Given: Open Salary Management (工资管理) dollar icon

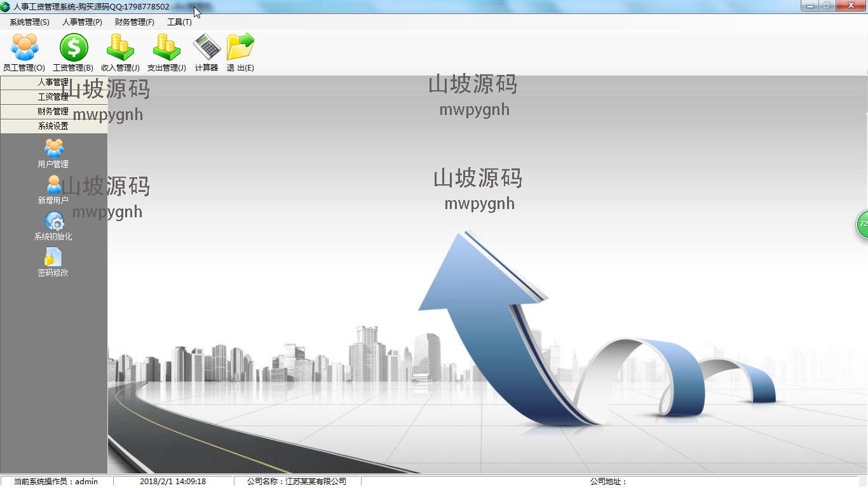Looking at the screenshot, I should (74, 48).
